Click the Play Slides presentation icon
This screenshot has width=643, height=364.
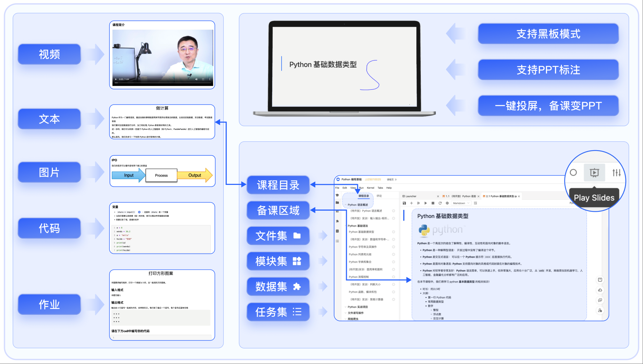pos(594,173)
